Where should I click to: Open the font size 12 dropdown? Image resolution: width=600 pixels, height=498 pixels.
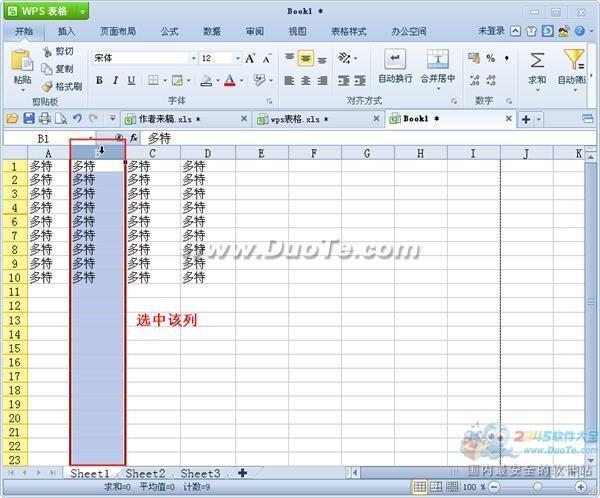238,58
